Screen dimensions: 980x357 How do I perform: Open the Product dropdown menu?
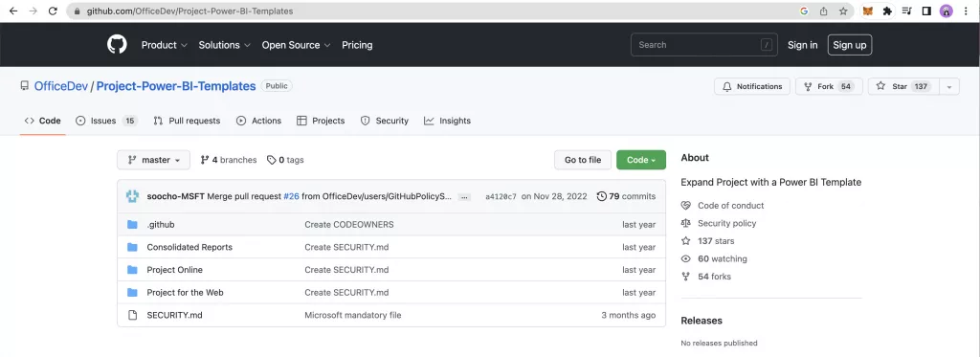point(165,45)
